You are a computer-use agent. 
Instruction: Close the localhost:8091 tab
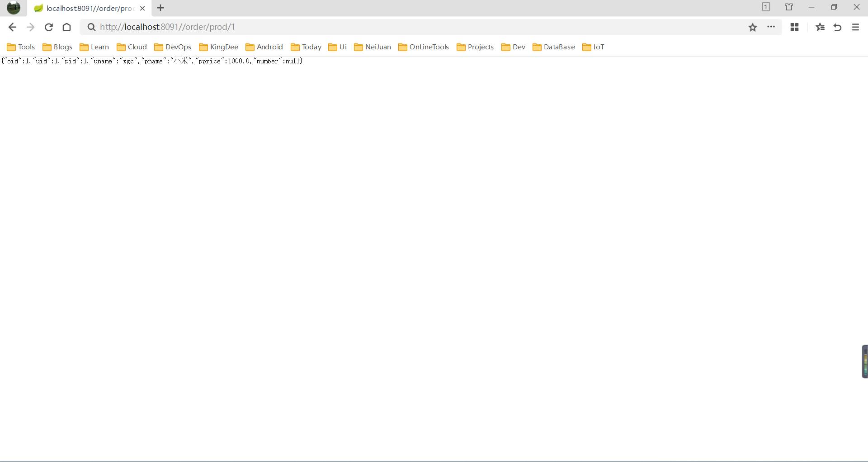142,8
